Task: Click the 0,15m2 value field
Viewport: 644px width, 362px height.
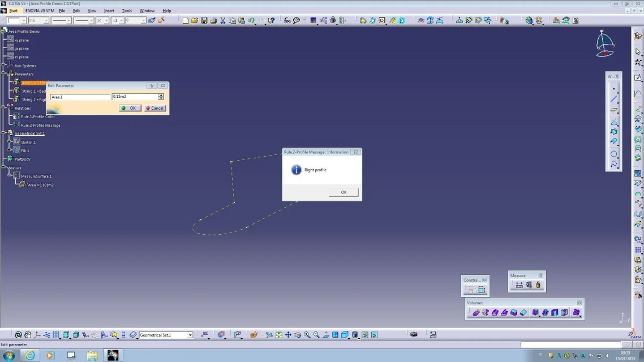Action: tap(135, 97)
